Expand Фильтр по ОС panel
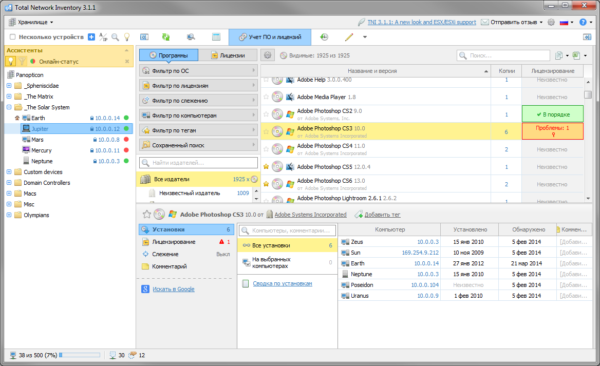Screen dimensions: 600x366 click(x=198, y=70)
